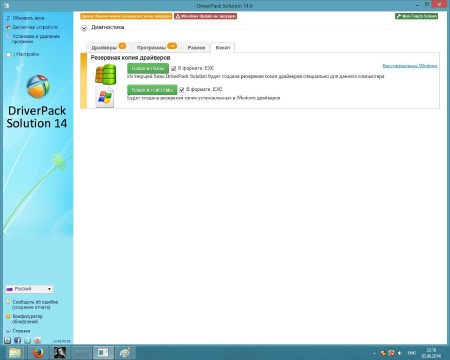450x360 pixels.
Task: Switch to the Программы tab
Action: point(157,47)
